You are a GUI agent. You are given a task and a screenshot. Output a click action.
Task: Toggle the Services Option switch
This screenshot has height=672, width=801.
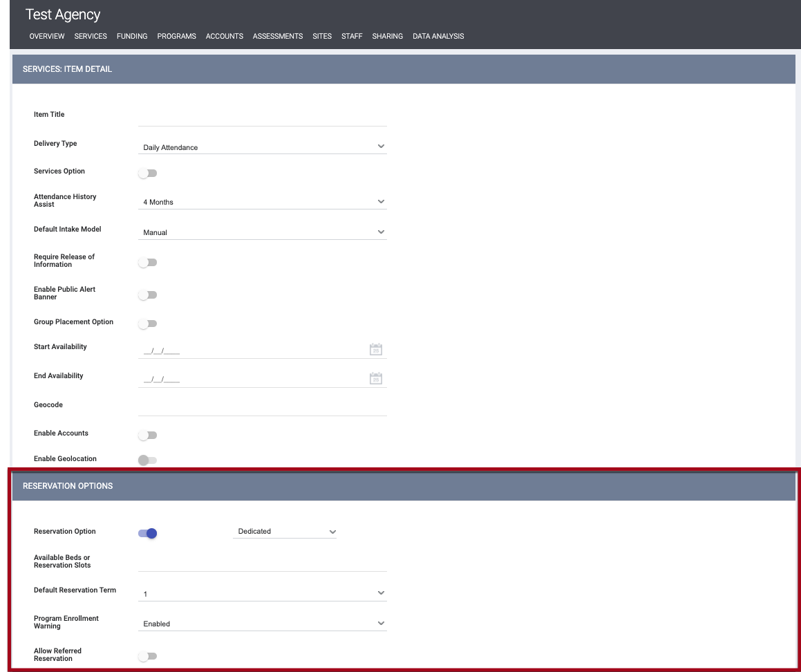tap(148, 174)
